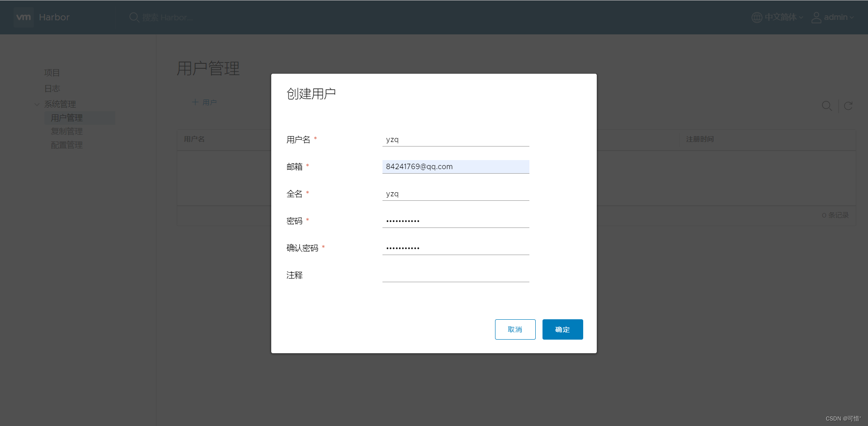Click the 注册时间 column header
The height and width of the screenshot is (426, 868).
pyautogui.click(x=700, y=139)
